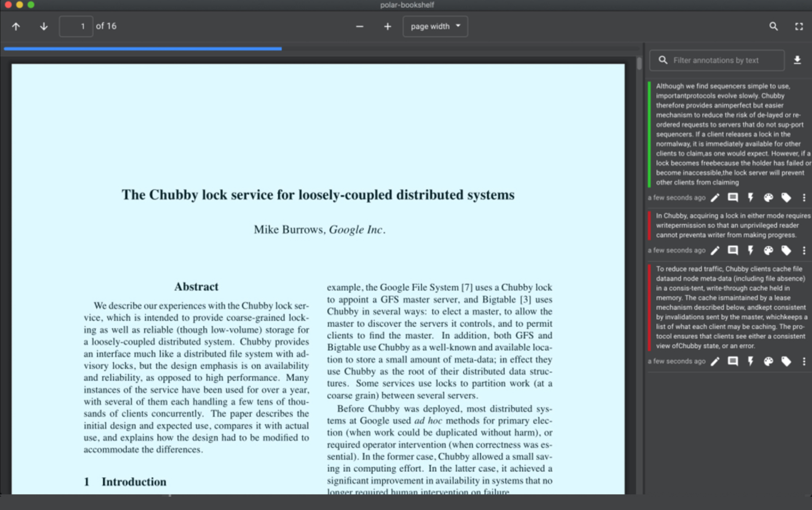Change color of 'Although we find sequencers' annotation
This screenshot has height=510, width=812.
tap(768, 198)
